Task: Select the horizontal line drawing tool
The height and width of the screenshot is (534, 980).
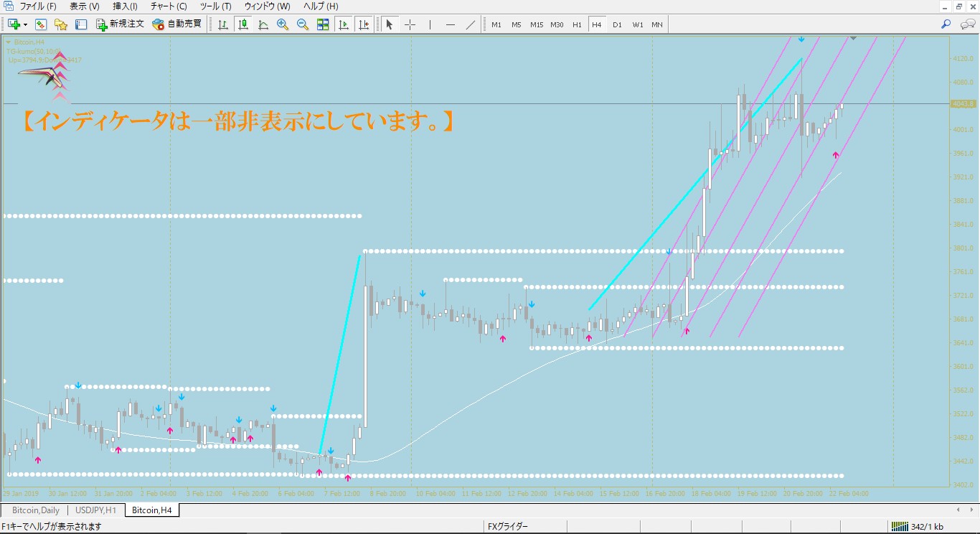Action: pos(450,24)
